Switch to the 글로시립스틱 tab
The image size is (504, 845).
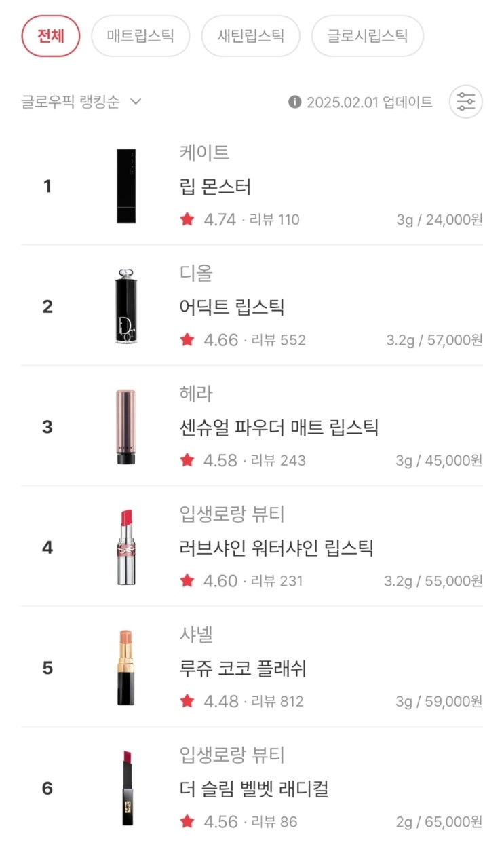click(367, 36)
